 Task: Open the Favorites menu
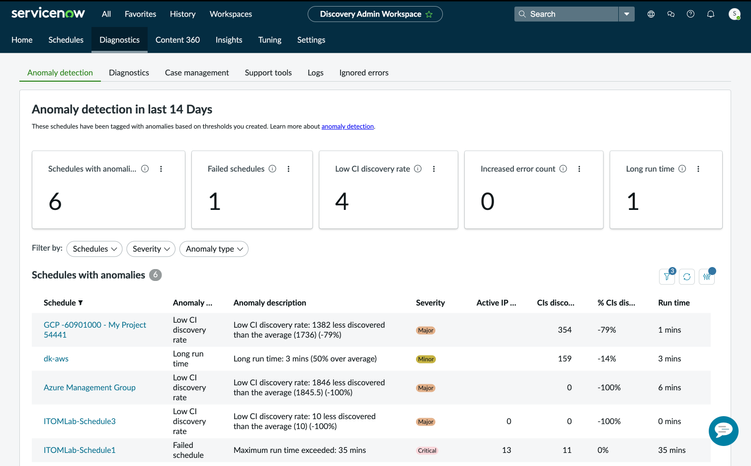140,14
